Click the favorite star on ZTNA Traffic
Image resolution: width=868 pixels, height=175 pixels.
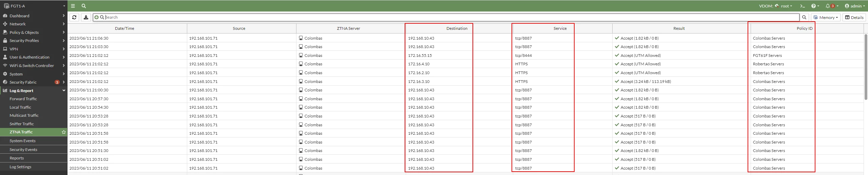[63, 132]
